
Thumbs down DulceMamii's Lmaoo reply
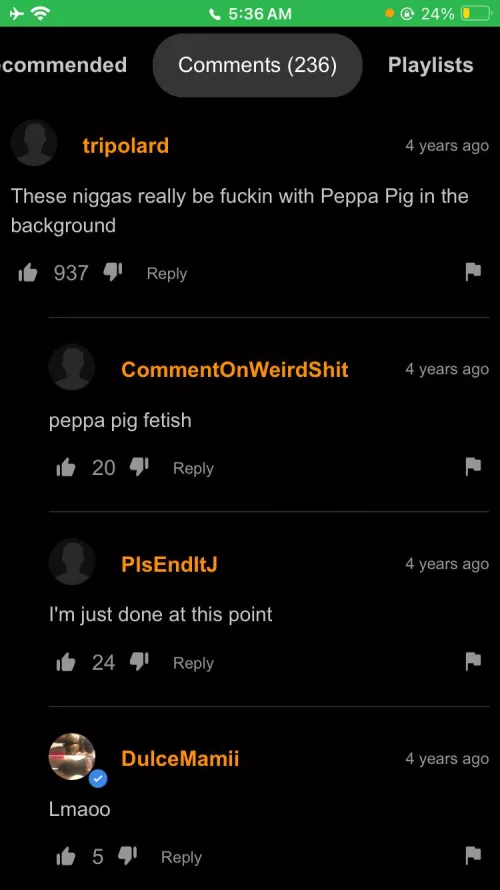127,857
